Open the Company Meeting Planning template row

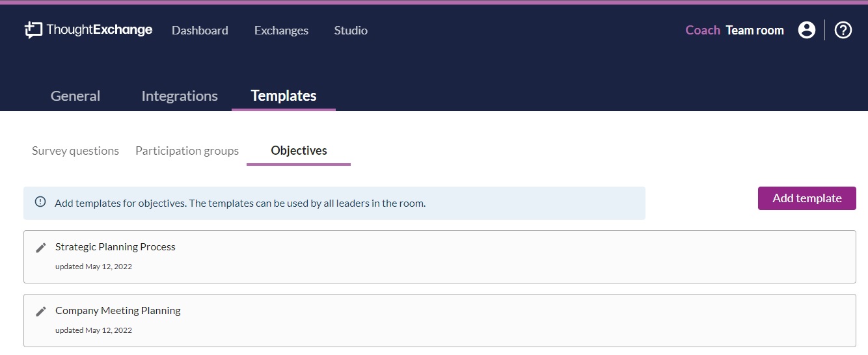coord(440,321)
